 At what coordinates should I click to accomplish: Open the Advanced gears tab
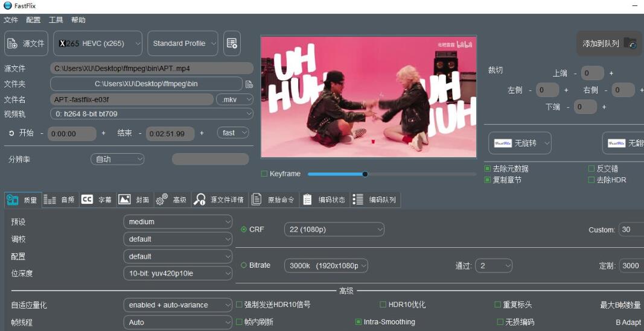[172, 200]
